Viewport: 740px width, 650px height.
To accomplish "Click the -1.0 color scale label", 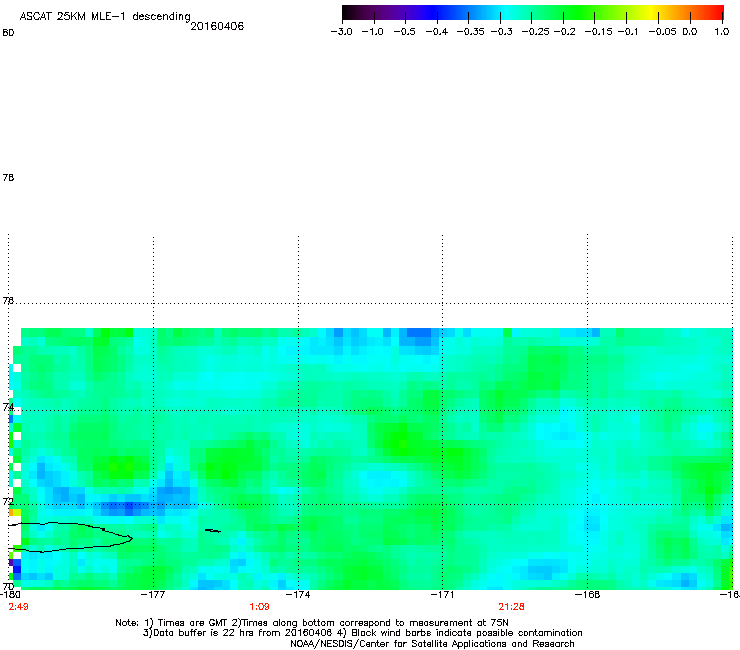I will 373,32.
